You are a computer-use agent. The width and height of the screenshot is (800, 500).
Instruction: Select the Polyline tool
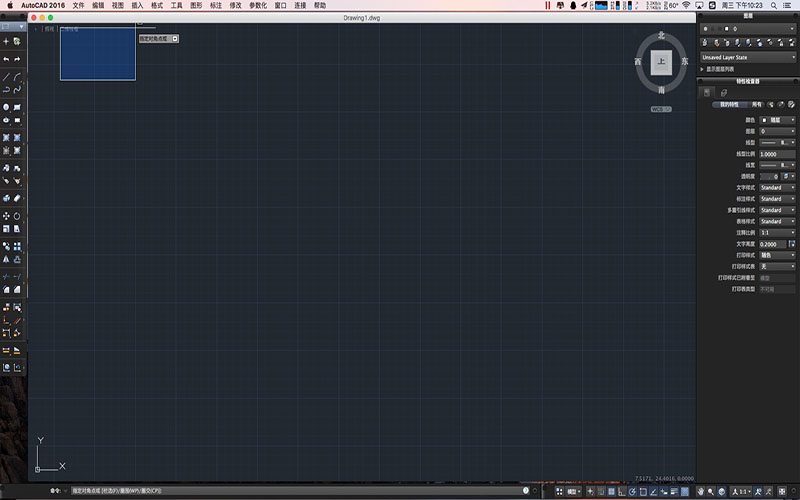point(6,89)
